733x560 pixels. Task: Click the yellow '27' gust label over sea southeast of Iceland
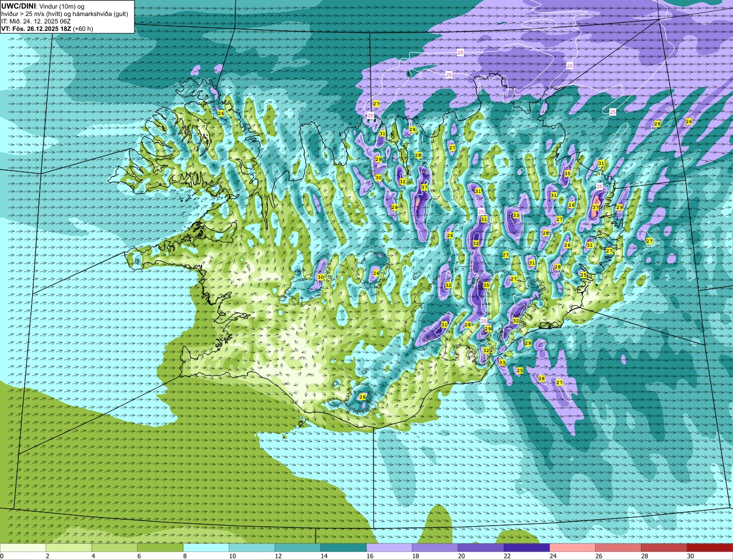tap(559, 382)
